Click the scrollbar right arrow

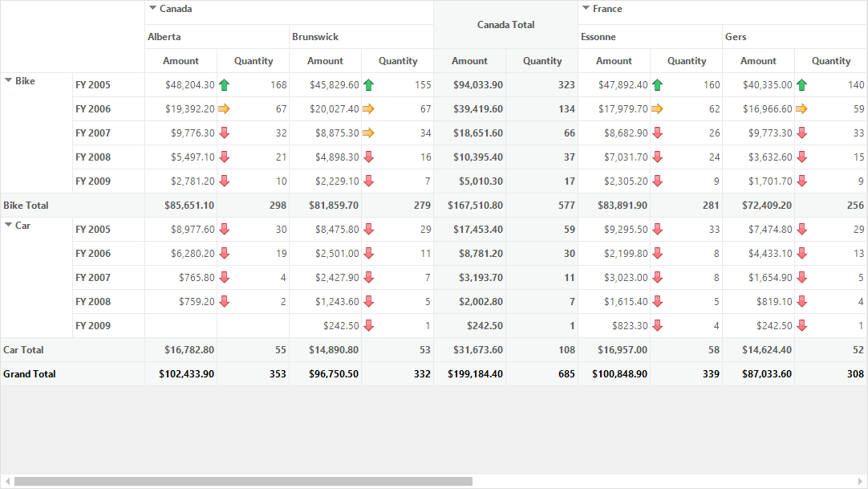[860, 481]
